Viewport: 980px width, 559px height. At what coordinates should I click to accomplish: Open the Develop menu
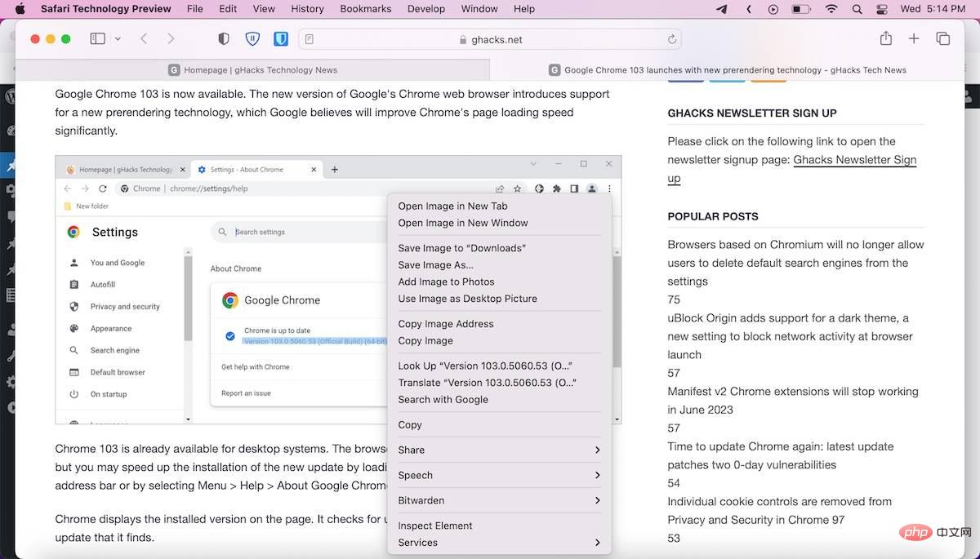pos(426,9)
